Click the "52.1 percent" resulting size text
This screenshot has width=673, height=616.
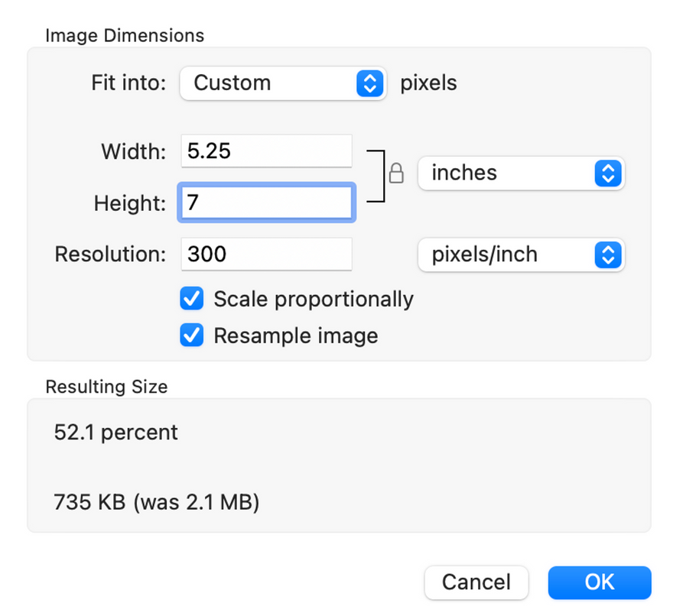pos(116,433)
